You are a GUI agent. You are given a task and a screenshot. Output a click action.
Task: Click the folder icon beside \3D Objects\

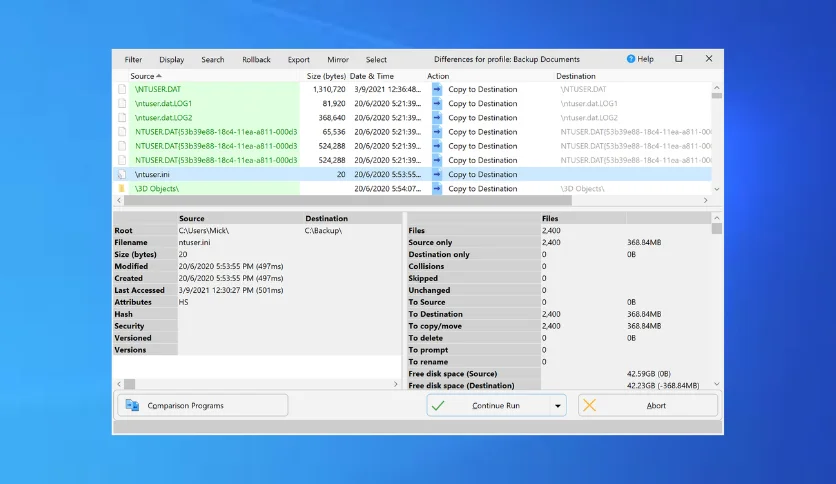[x=122, y=188]
